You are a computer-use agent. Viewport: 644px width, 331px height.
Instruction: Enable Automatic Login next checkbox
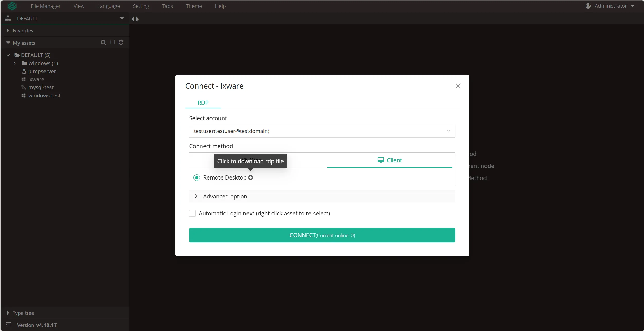pos(192,213)
